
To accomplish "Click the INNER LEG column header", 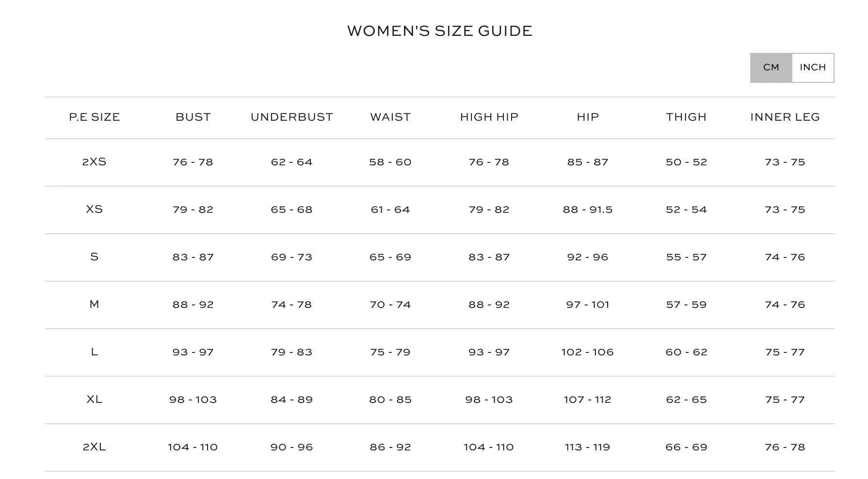I will [x=785, y=117].
